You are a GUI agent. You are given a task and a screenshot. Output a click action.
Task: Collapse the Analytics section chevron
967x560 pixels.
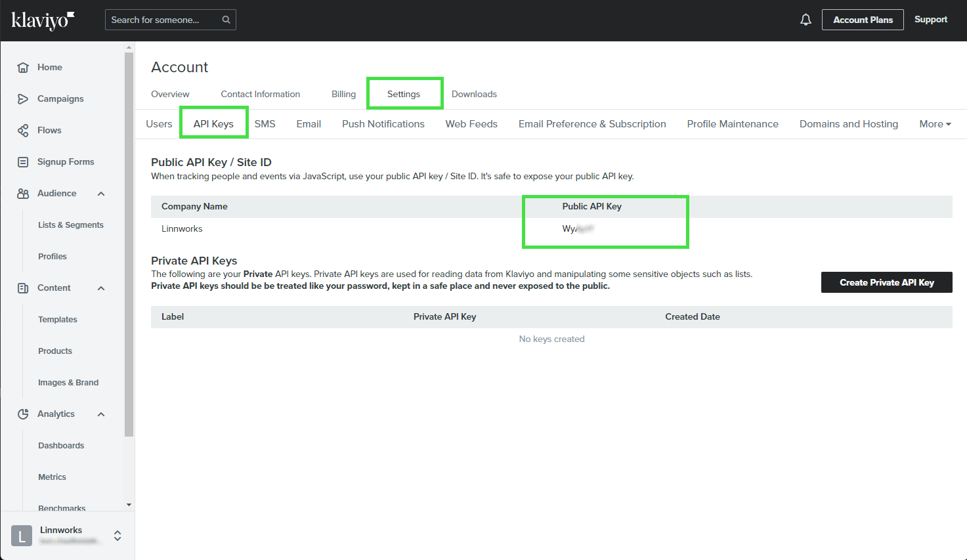(x=101, y=414)
